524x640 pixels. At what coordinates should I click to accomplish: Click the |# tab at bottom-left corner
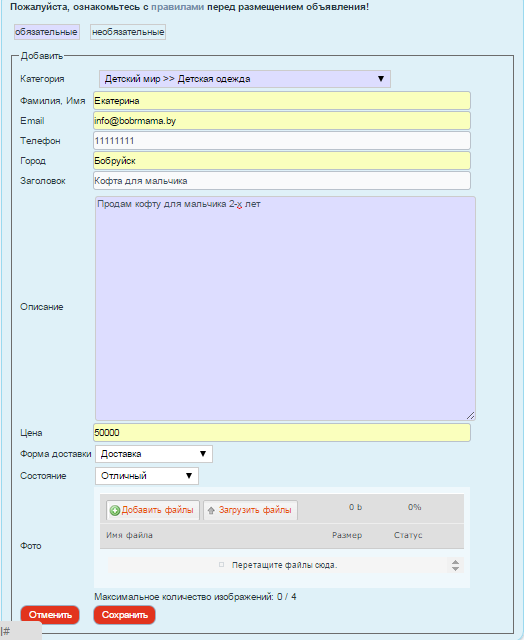[x=20, y=631]
